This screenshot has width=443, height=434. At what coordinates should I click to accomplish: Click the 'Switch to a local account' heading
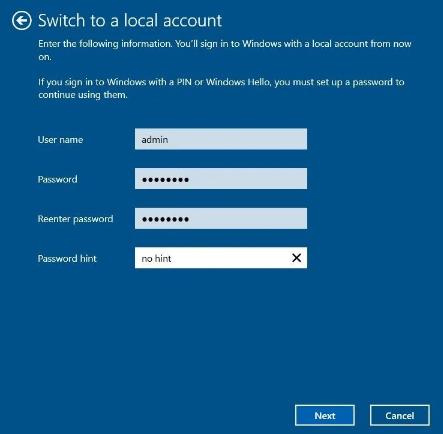pos(130,21)
